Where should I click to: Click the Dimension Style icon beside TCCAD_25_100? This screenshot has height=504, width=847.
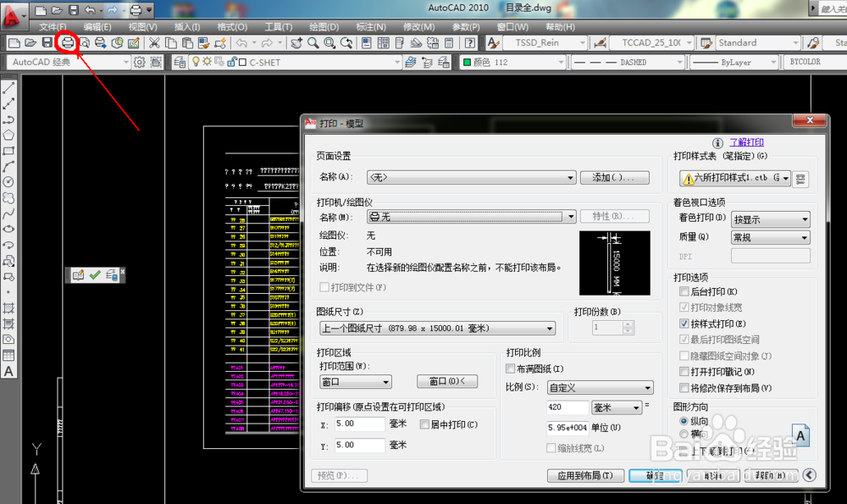coord(599,42)
